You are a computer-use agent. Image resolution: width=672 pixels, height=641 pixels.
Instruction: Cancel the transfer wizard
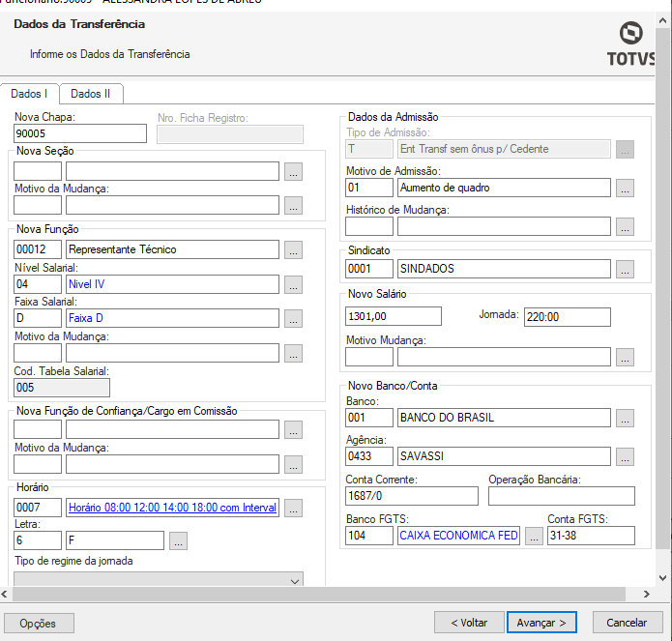tap(628, 623)
